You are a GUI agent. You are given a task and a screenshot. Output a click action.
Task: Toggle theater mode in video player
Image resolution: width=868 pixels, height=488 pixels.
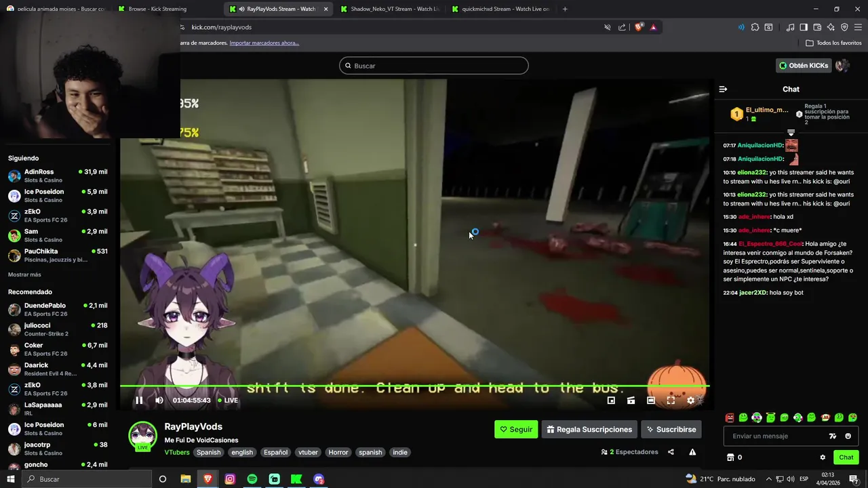point(651,401)
